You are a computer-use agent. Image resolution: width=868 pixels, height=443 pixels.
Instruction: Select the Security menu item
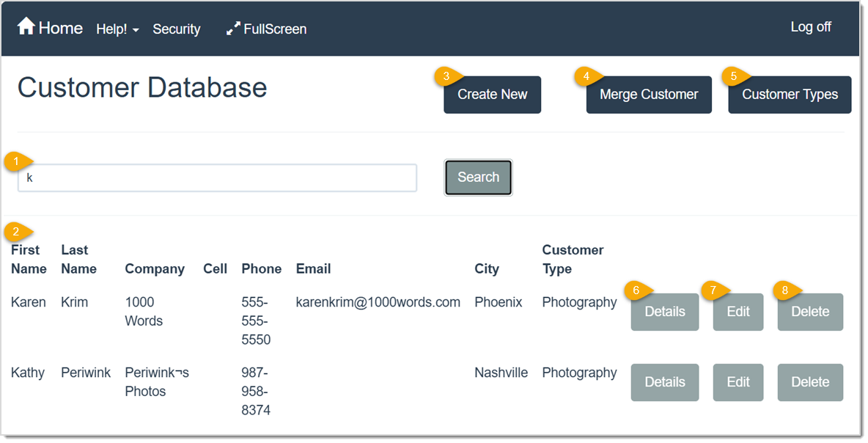[176, 29]
